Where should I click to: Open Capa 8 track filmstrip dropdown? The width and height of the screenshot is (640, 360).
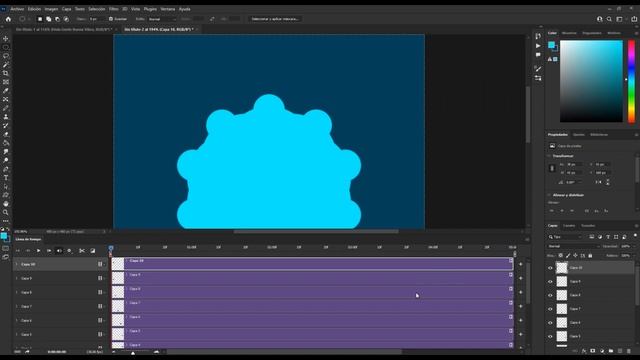click(101, 292)
